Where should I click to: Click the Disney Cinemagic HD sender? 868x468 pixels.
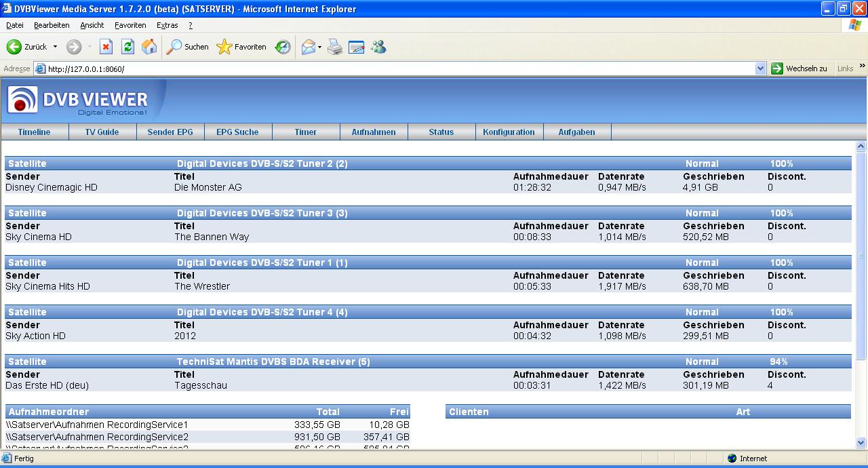click(52, 187)
